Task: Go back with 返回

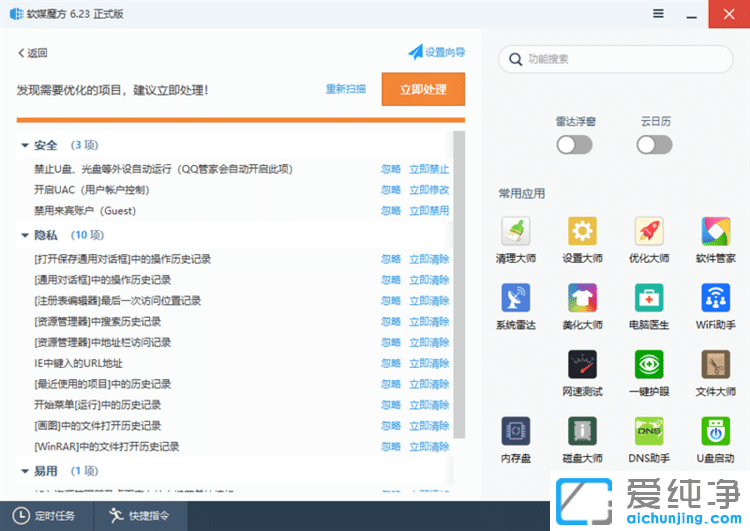Action: tap(33, 53)
